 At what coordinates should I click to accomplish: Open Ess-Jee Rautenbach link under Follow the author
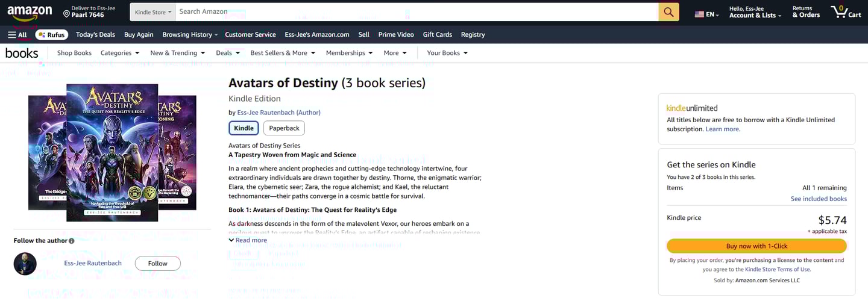tap(93, 263)
